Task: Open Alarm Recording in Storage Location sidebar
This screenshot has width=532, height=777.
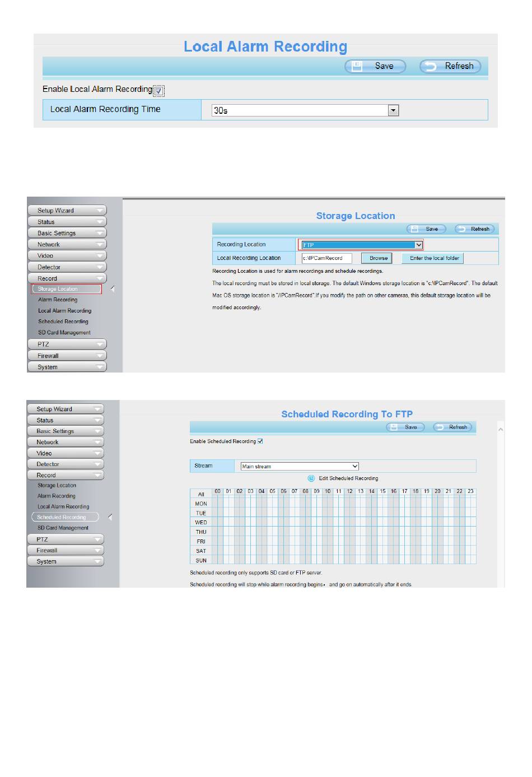Action: [x=58, y=300]
